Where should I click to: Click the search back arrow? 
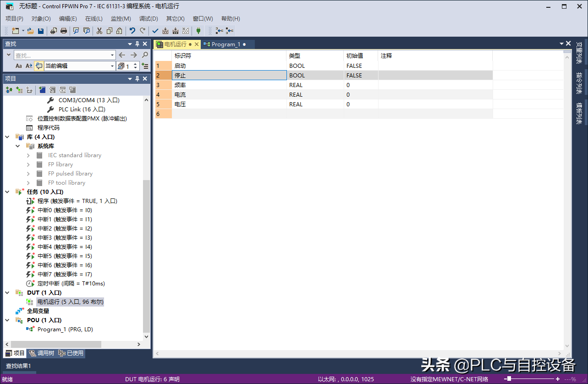122,55
